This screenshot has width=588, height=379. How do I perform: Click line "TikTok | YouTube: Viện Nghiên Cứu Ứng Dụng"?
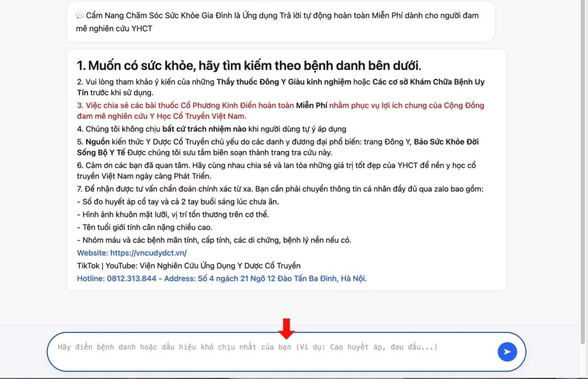point(188,266)
